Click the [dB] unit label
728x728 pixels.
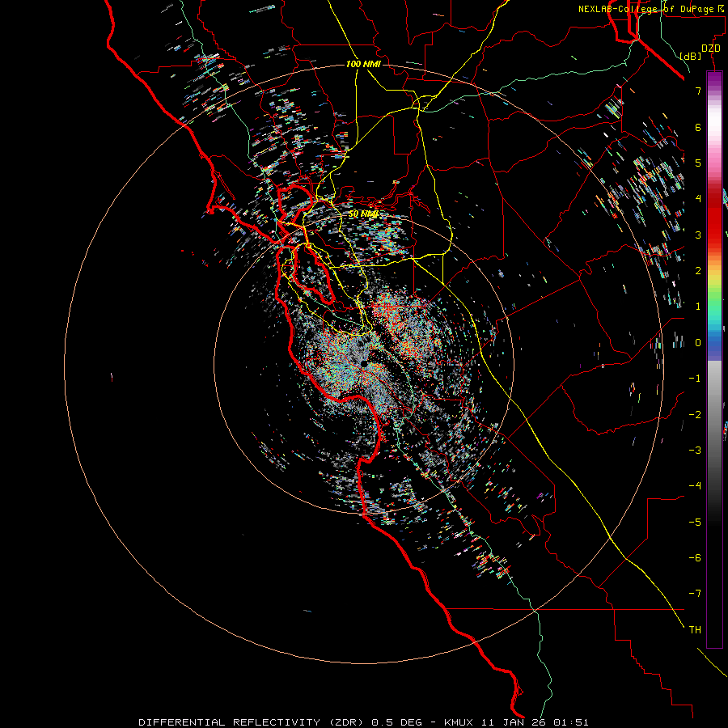tap(691, 56)
